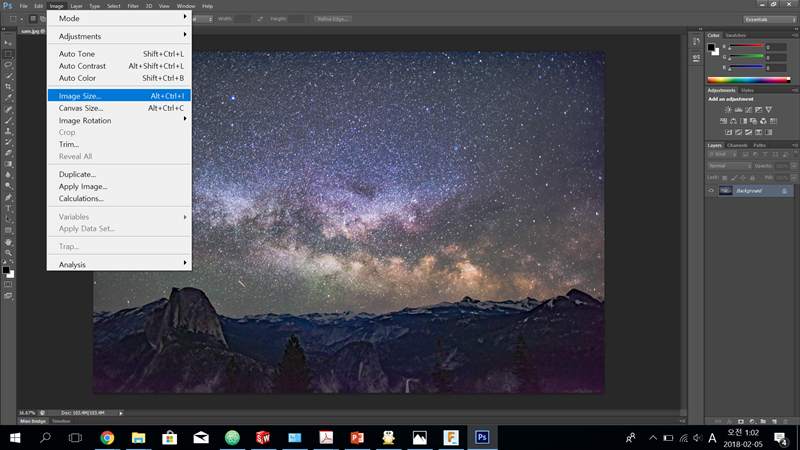Select the Path Selection tool

pos(8,219)
